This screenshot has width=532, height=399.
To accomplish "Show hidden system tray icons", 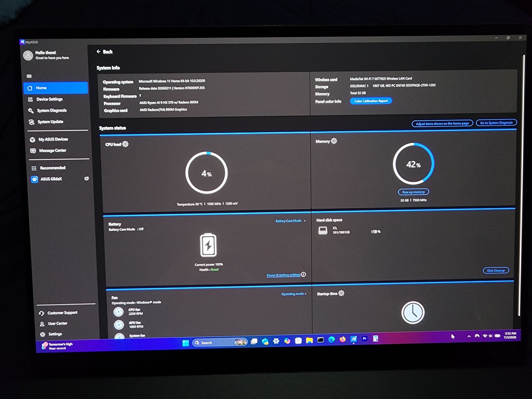I will 469,336.
